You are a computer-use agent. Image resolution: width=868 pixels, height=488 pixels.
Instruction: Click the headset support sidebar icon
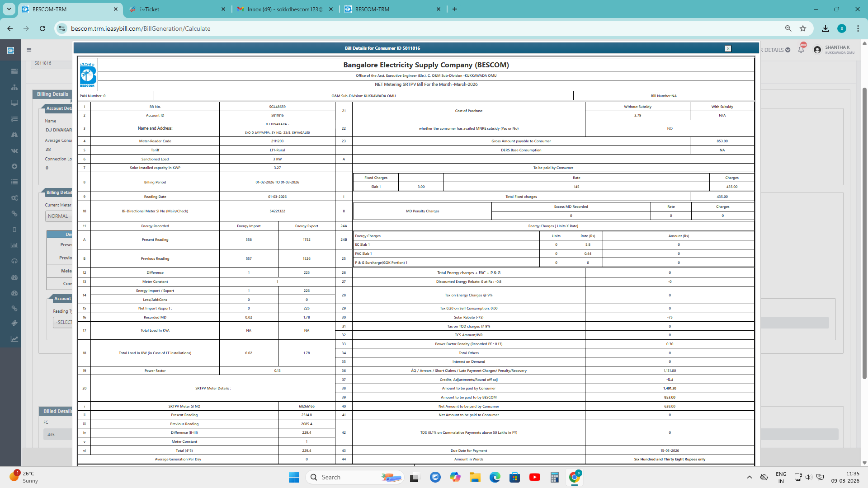[14, 261]
